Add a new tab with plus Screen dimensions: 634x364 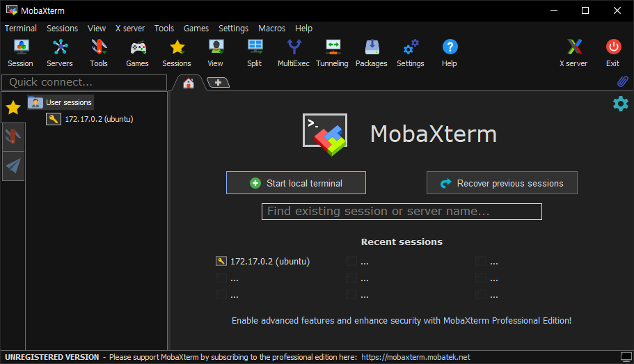(x=218, y=83)
